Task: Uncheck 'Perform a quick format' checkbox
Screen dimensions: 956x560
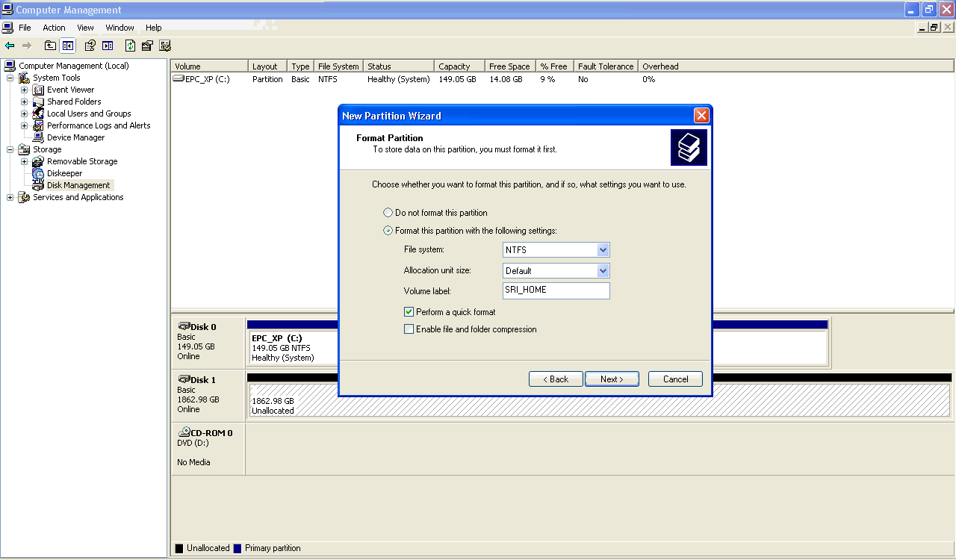Action: (x=409, y=312)
